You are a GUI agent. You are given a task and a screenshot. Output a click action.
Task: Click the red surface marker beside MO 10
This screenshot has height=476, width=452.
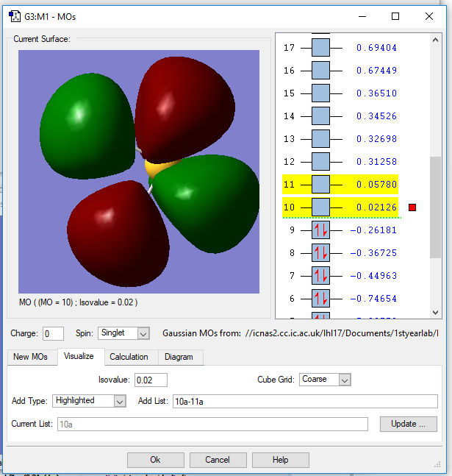tap(412, 207)
